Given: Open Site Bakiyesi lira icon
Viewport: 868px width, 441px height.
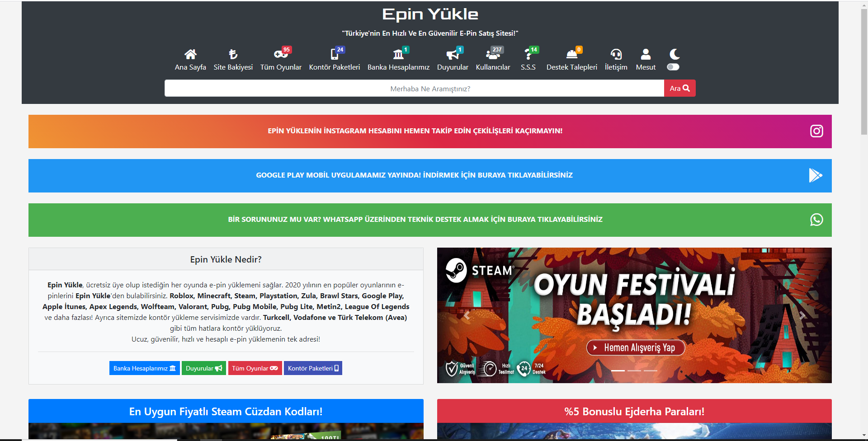Looking at the screenshot, I should coord(233,54).
